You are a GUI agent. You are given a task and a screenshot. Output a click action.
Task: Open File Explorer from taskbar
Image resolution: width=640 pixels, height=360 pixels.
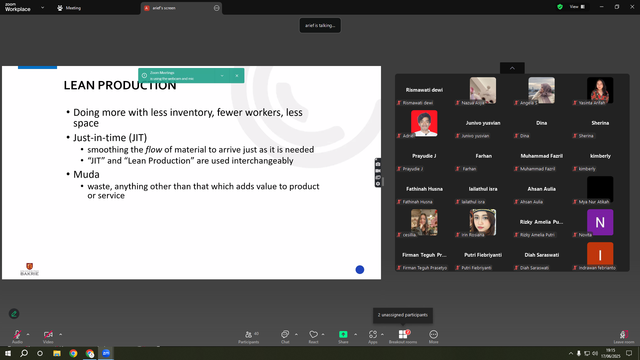click(57, 353)
